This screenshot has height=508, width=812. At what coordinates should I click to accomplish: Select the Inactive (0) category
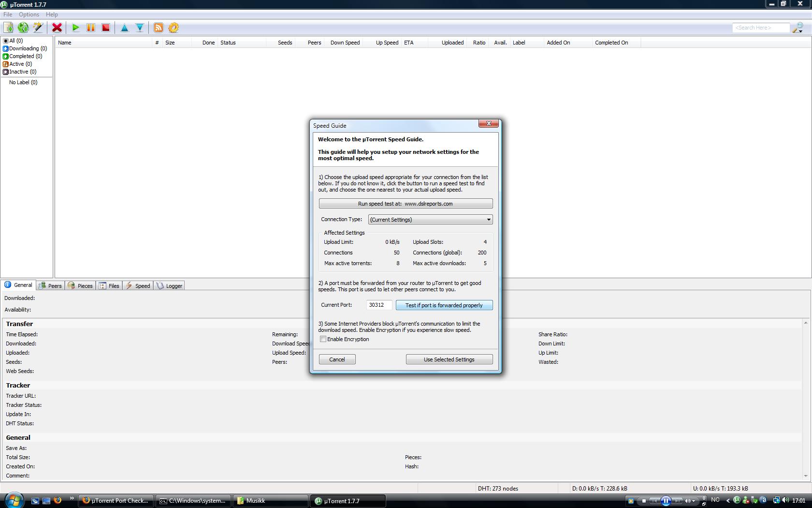pyautogui.click(x=20, y=72)
